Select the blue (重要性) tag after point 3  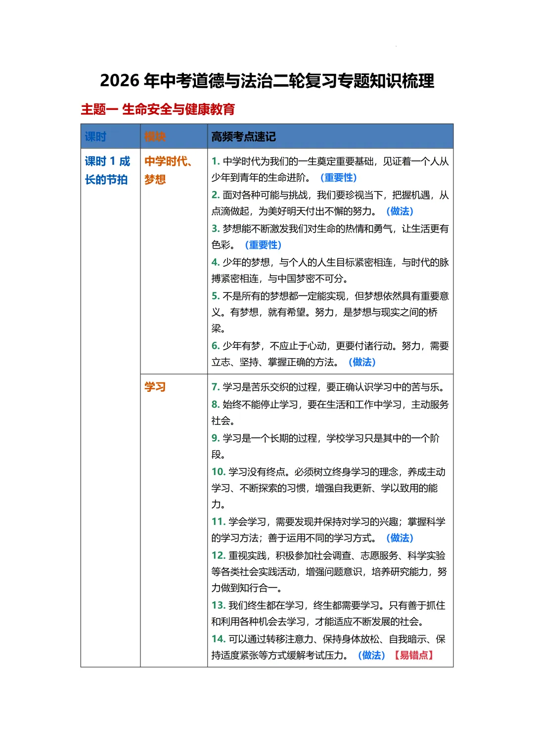pyautogui.click(x=263, y=244)
